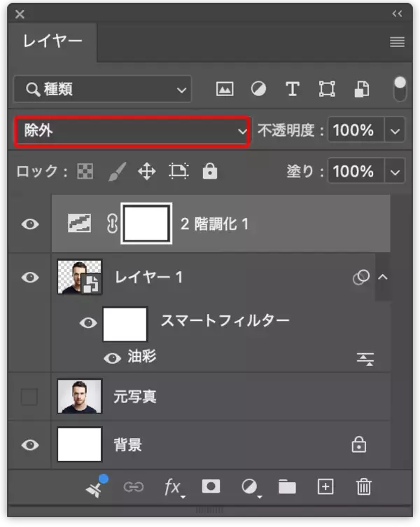Screen dimensions: 420x527
Task: Select the スマートフィルター label
Action: (225, 320)
